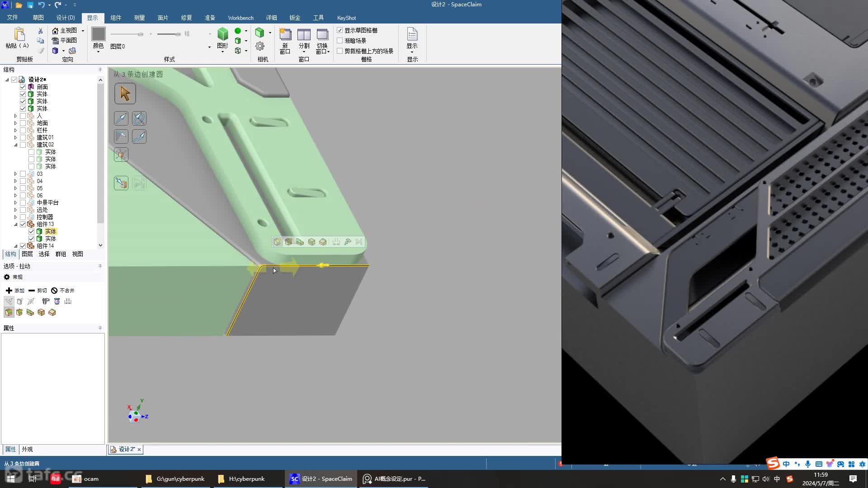868x488 pixels.
Task: Select the extrude edge option icon
Action: point(30,312)
